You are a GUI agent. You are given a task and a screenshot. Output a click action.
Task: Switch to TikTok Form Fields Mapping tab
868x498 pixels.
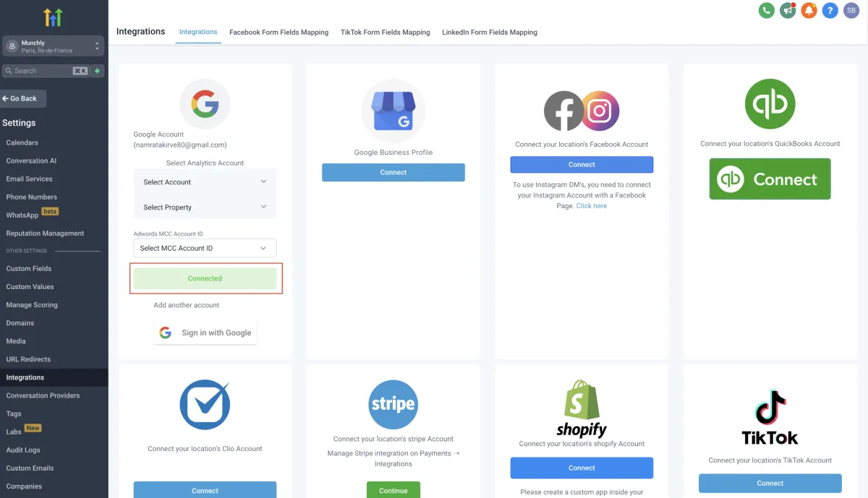[385, 33]
